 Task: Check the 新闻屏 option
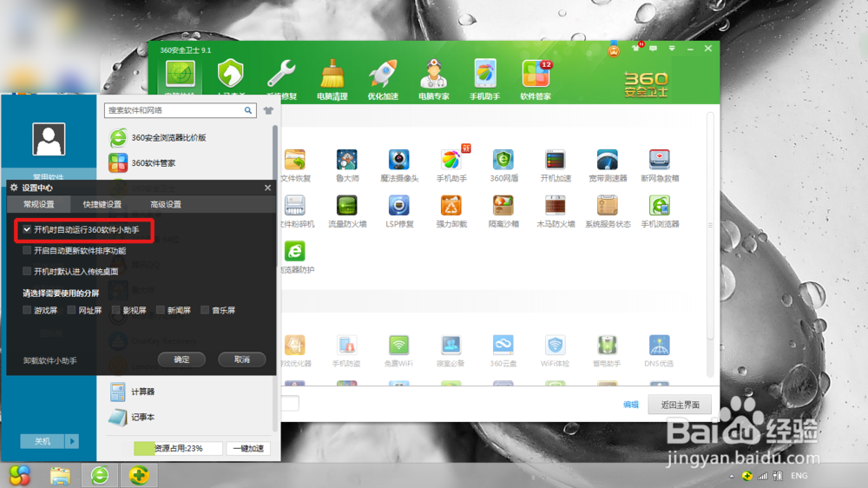(160, 310)
